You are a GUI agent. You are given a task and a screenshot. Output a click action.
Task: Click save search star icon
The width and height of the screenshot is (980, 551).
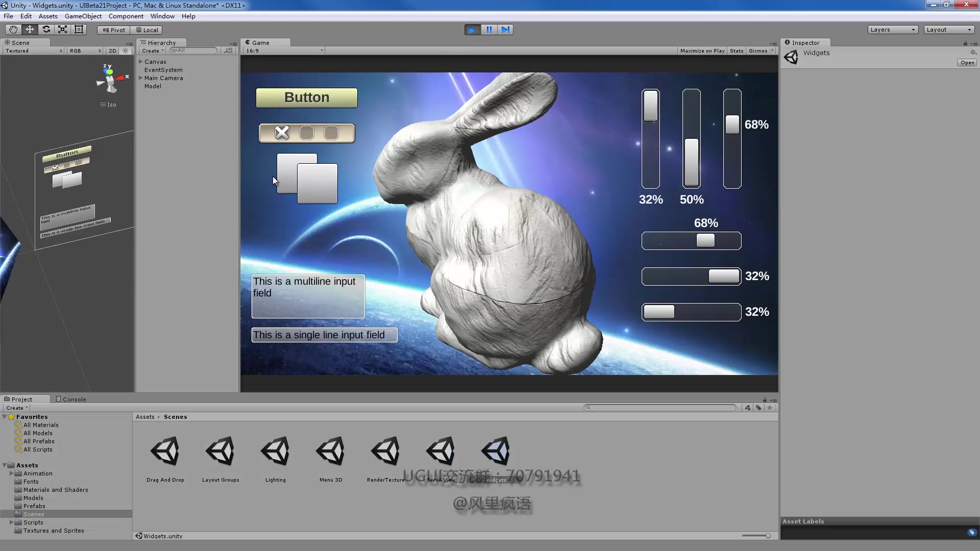(770, 408)
